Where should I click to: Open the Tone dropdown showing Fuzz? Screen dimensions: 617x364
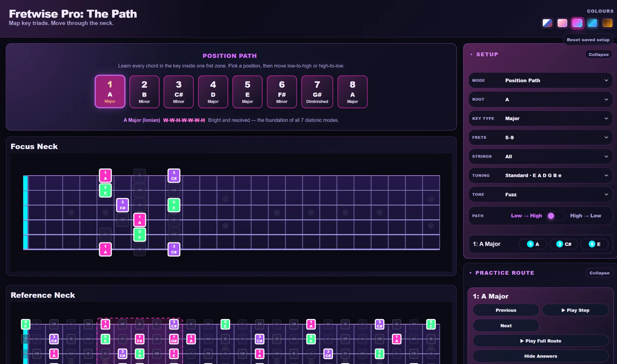[x=541, y=194]
